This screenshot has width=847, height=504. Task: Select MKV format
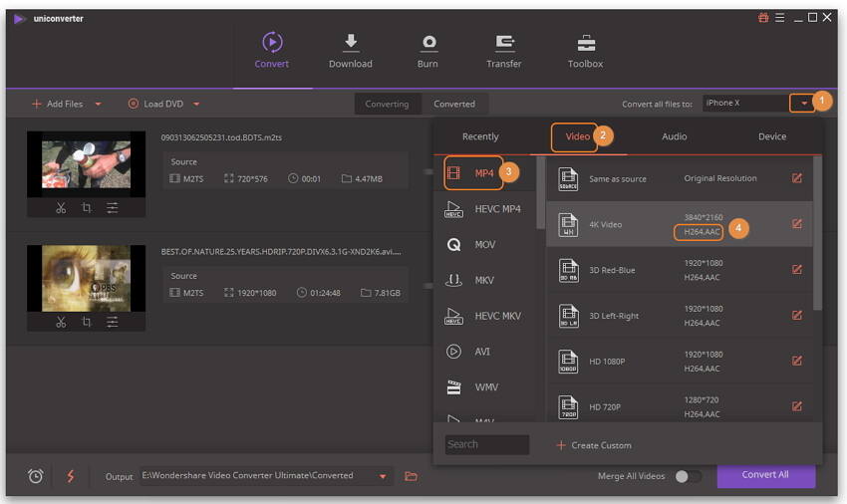[x=483, y=280]
